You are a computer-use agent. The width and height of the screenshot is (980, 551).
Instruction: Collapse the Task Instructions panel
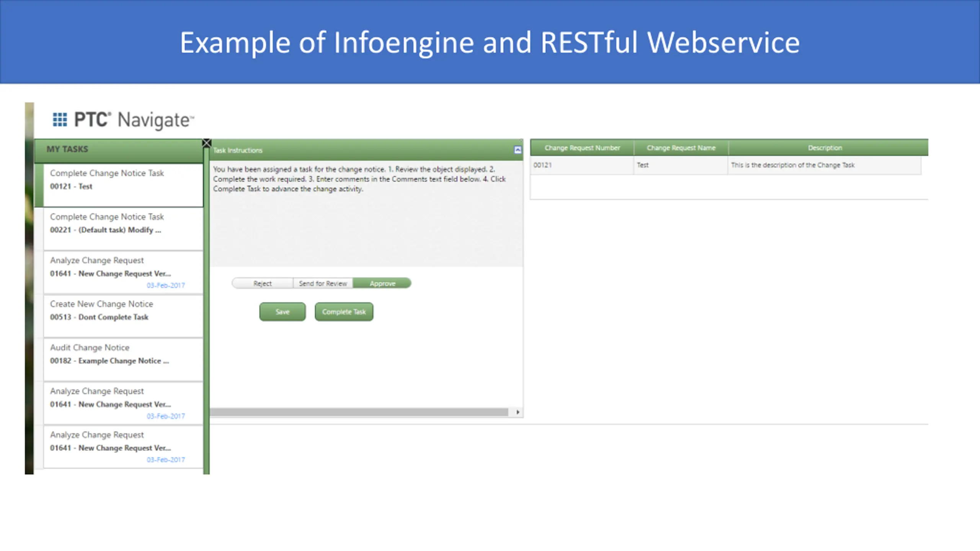[x=518, y=150]
